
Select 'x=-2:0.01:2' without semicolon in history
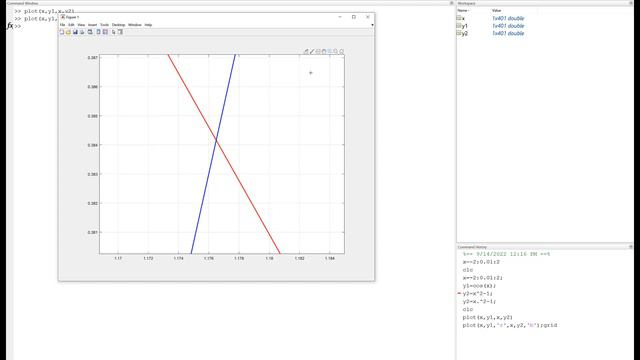[481, 262]
